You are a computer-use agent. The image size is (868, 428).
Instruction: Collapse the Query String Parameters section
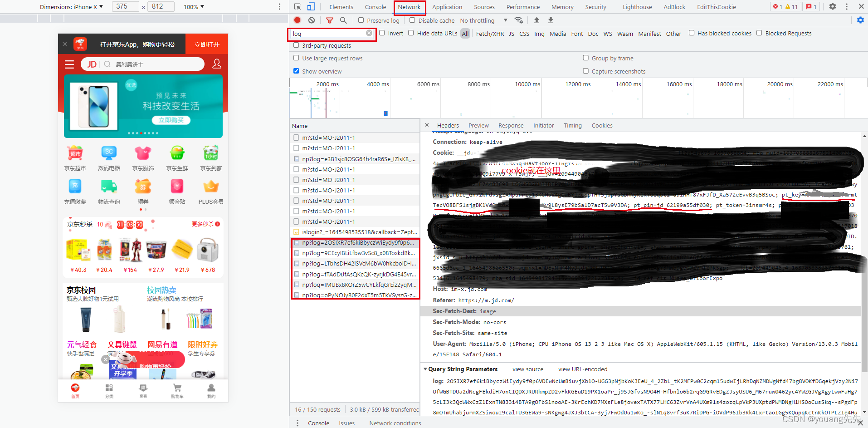[425, 369]
